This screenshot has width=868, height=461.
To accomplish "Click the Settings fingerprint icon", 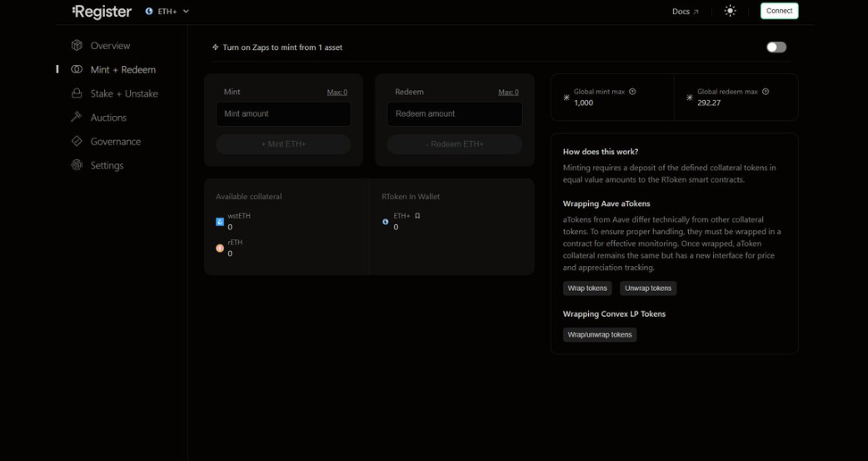I will (77, 165).
